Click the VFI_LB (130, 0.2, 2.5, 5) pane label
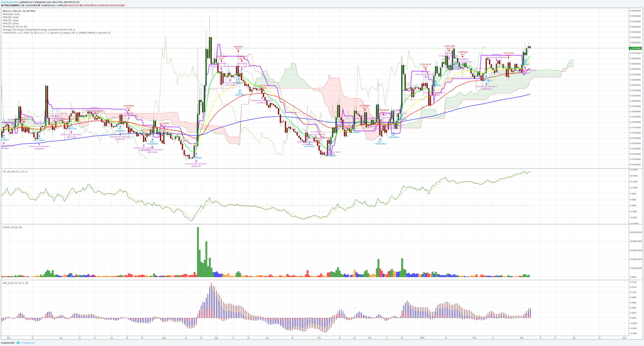This screenshot has height=346, width=644. coord(15,172)
